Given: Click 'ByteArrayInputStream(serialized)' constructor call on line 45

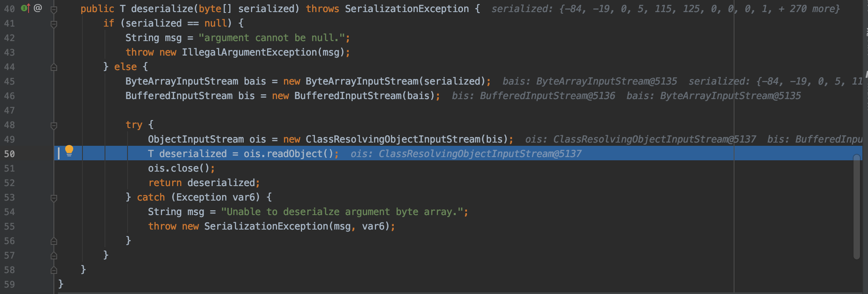Looking at the screenshot, I should [396, 81].
